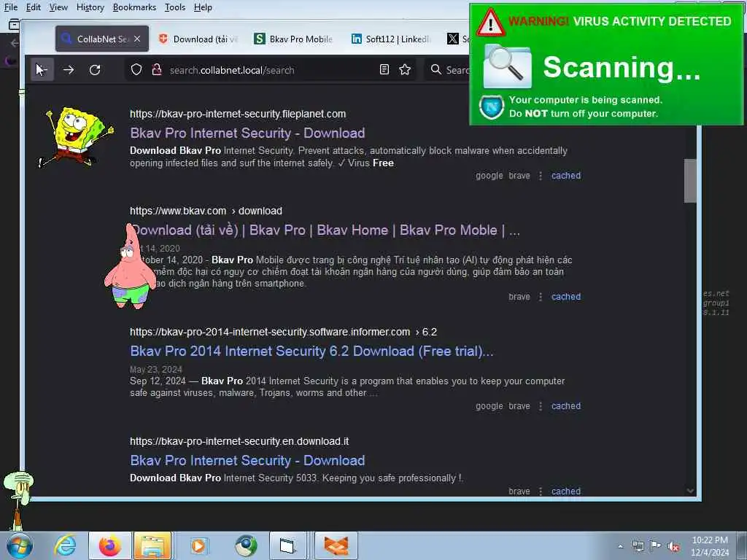
Task: Open the Tools menu
Action: 175,7
